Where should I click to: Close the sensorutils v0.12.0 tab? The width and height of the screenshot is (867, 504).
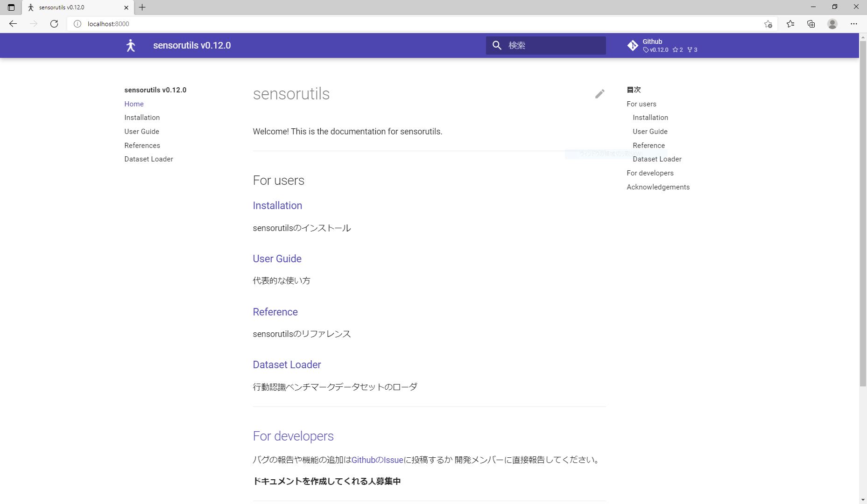pyautogui.click(x=126, y=7)
